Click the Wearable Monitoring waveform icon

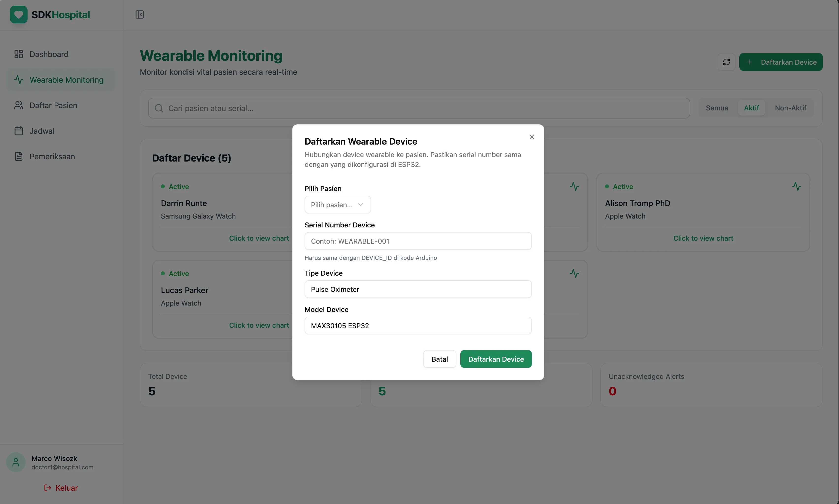tap(19, 79)
